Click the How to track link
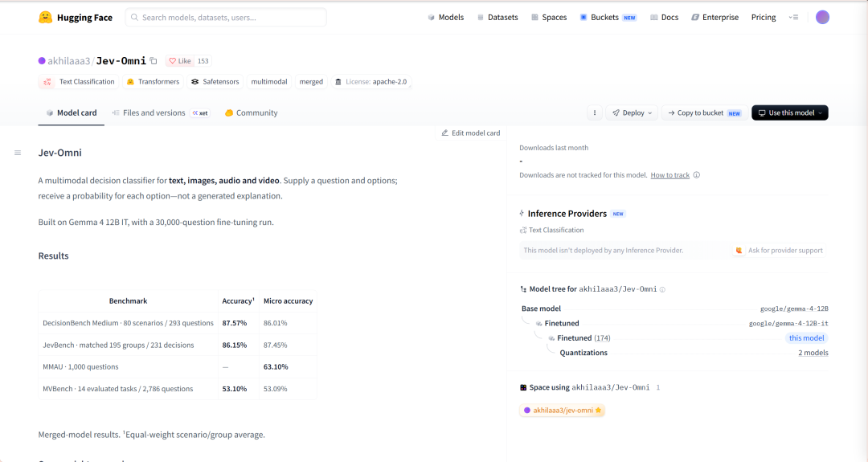The width and height of the screenshot is (868, 462). tap(669, 175)
